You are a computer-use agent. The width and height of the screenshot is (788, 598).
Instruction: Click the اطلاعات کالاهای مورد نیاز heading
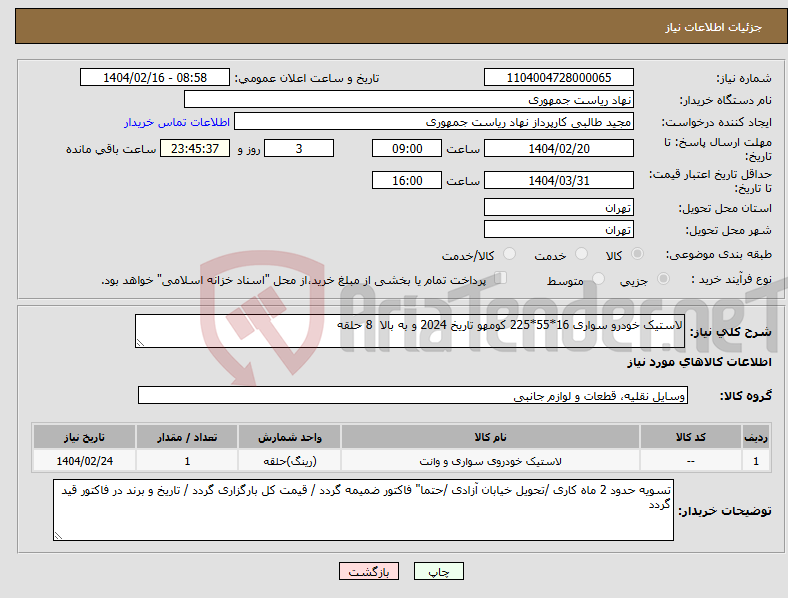point(699,362)
